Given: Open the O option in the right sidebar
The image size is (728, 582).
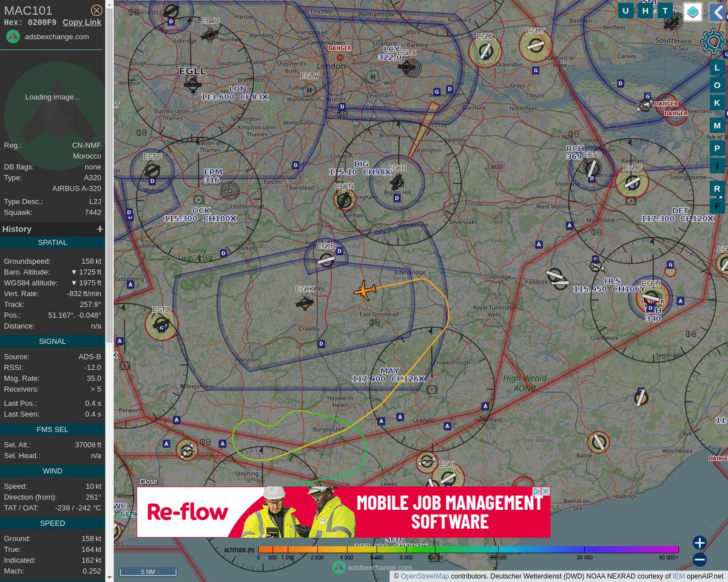Looking at the screenshot, I should [716, 85].
